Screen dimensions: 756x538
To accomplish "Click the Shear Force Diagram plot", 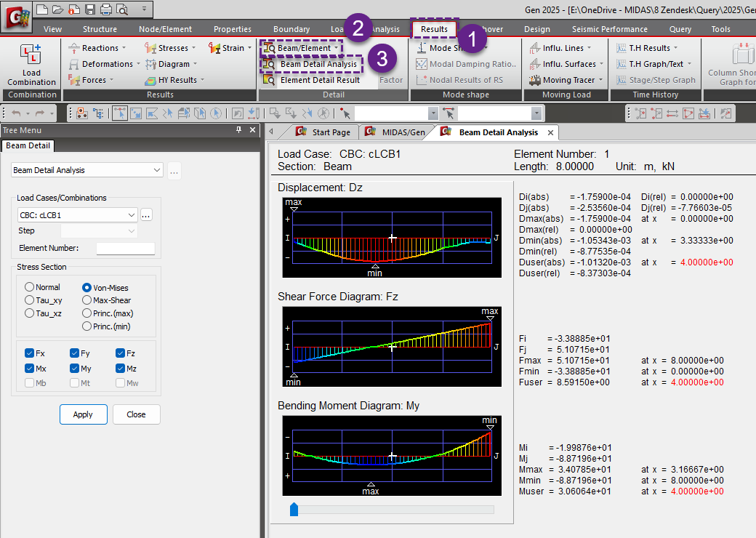I will pyautogui.click(x=392, y=347).
